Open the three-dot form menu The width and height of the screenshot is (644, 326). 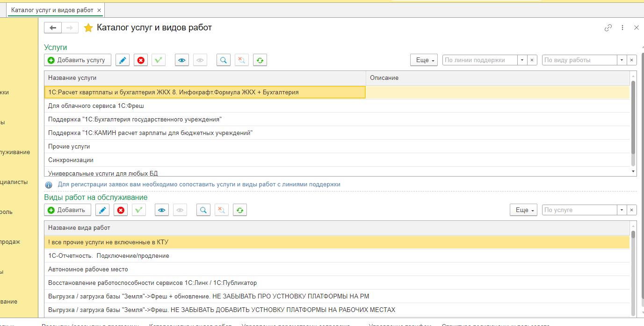point(622,28)
